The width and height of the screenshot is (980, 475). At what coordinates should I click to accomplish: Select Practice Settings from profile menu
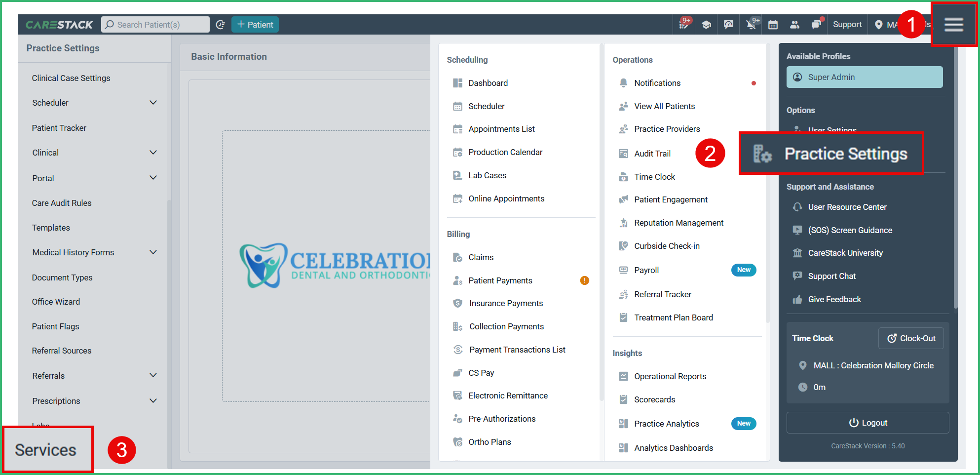846,154
